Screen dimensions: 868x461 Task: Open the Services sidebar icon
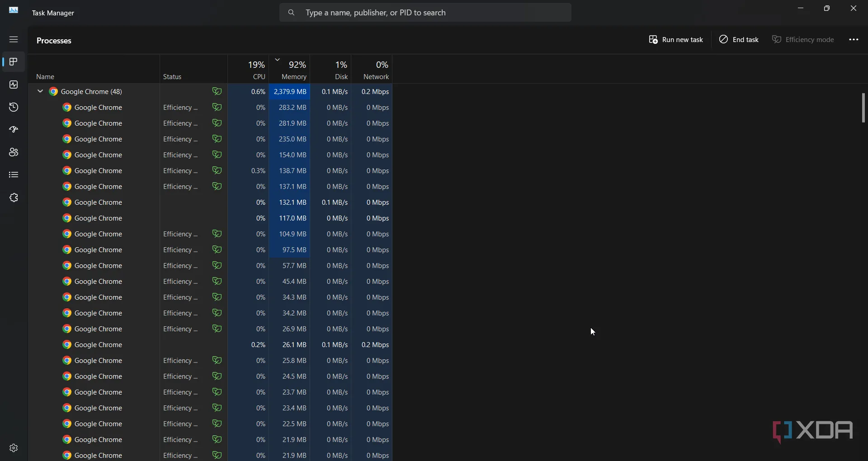point(14,198)
